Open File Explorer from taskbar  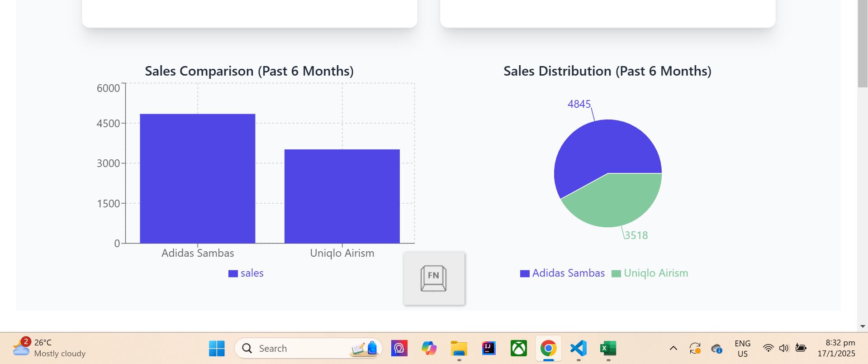[459, 348]
